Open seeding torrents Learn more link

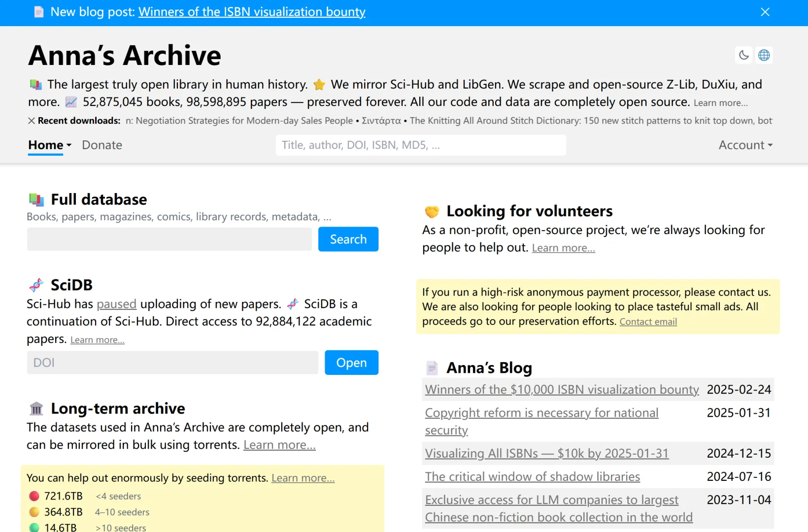click(x=303, y=478)
